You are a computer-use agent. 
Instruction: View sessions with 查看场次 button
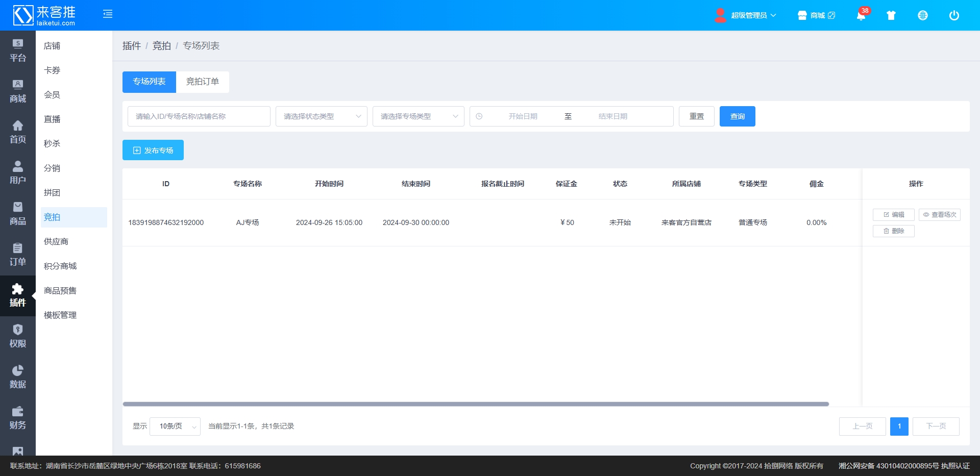tap(939, 215)
